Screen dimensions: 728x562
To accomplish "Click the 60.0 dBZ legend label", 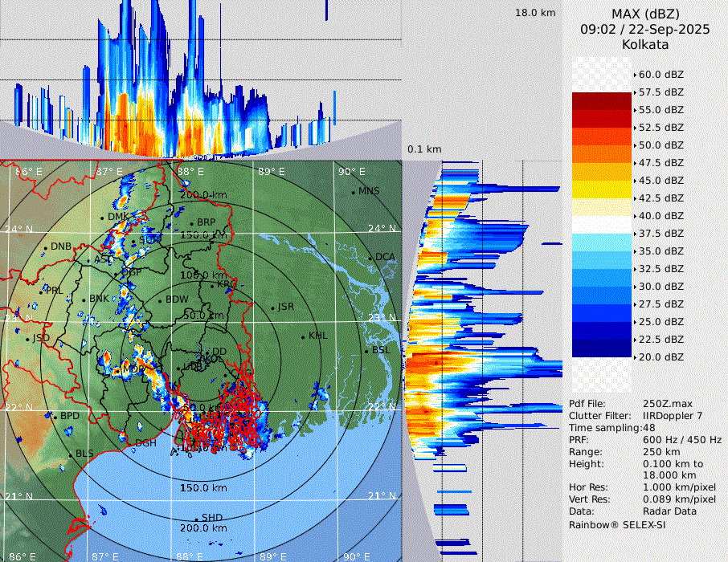I will click(661, 75).
